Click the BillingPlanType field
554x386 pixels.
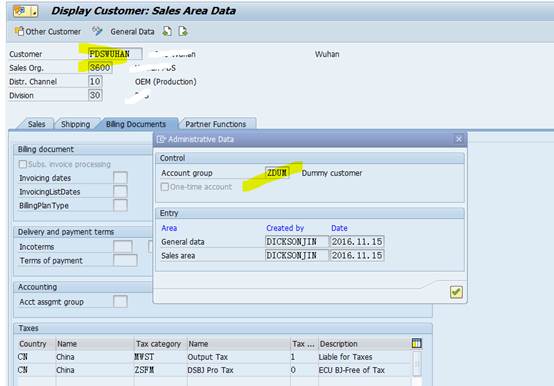(x=120, y=205)
